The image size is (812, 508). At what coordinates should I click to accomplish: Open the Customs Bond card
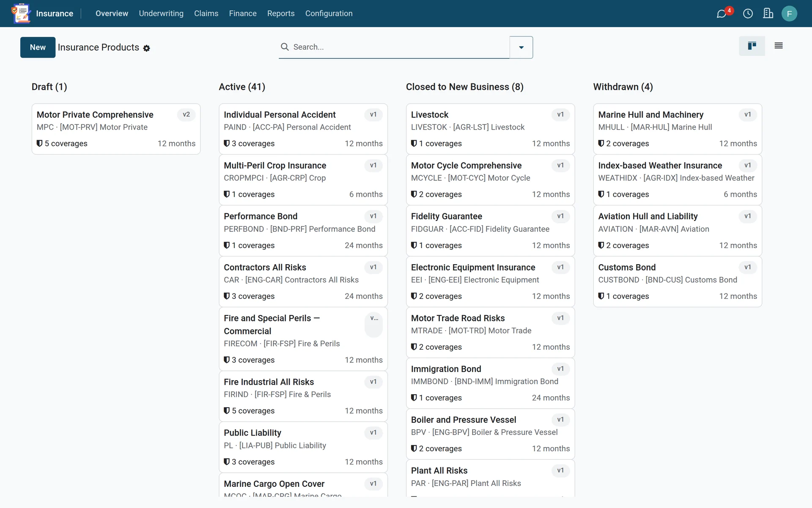[x=677, y=282]
